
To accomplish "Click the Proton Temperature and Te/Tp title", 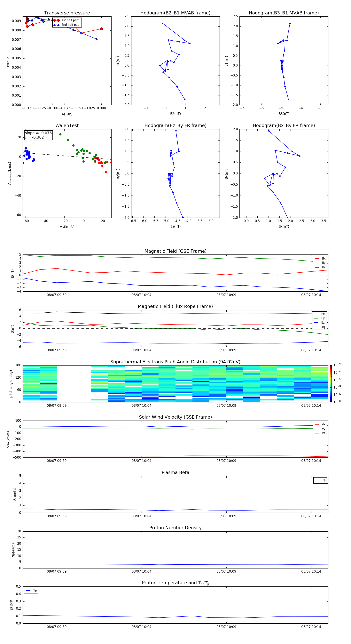I will point(175,583).
